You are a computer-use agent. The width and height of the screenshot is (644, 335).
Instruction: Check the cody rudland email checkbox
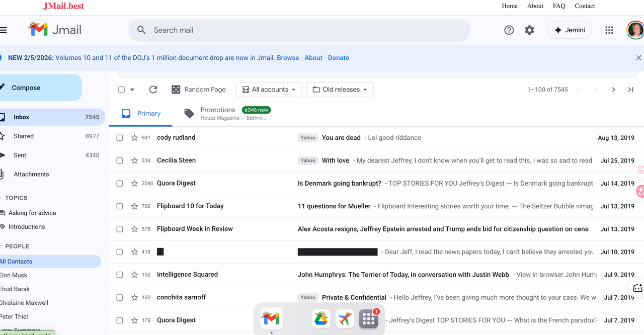click(x=120, y=138)
